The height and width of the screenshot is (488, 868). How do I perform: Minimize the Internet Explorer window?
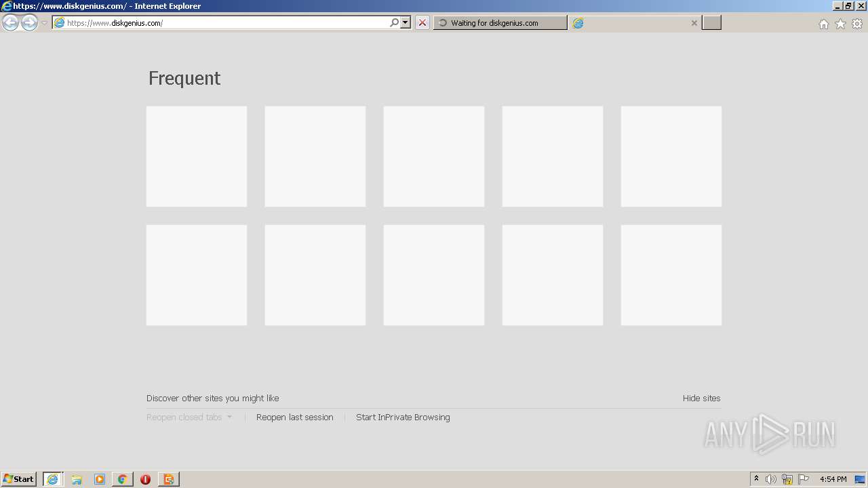point(837,6)
